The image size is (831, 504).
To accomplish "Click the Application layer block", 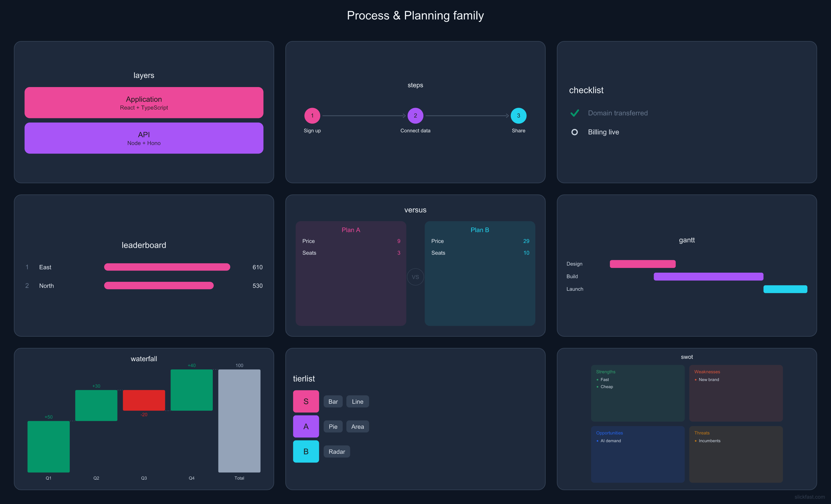I will pyautogui.click(x=144, y=103).
